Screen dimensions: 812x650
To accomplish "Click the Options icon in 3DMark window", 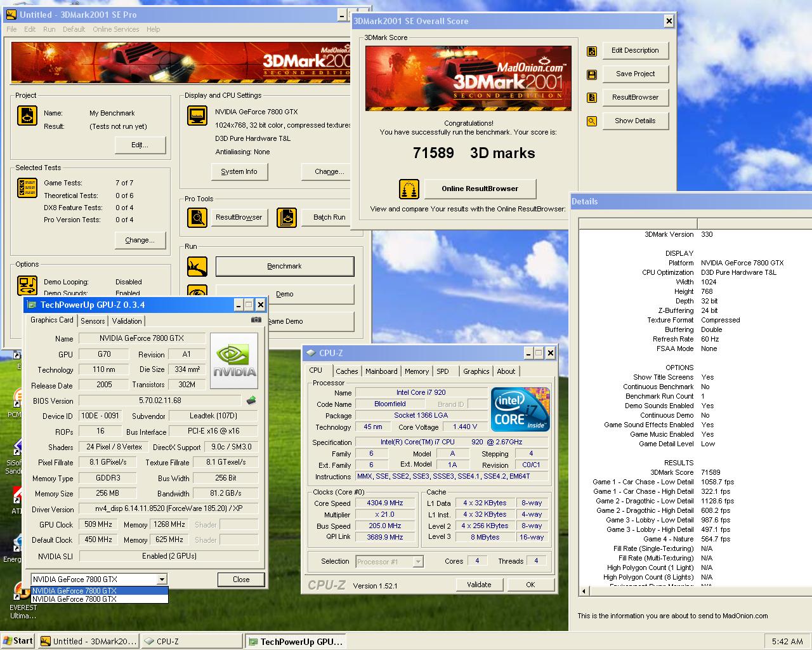I will click(27, 285).
